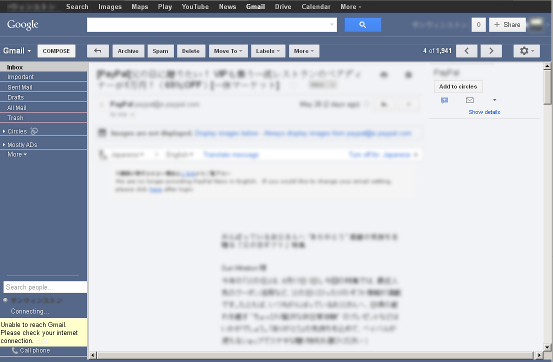Open the toolbar More dropdown

(304, 51)
